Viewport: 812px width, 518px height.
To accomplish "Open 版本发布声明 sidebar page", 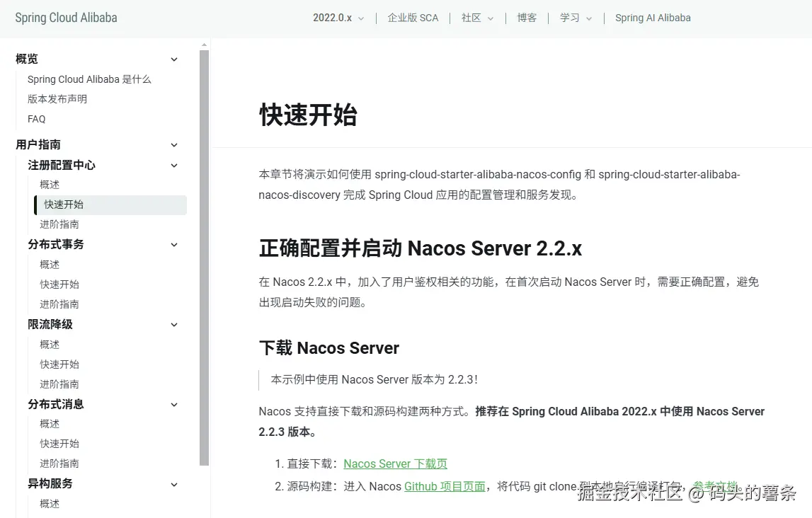I will (57, 99).
